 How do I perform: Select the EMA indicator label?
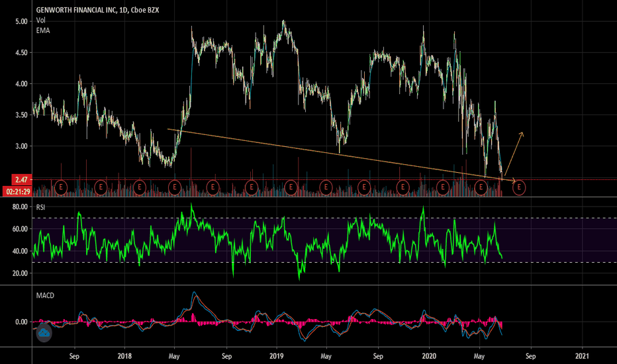(x=43, y=30)
